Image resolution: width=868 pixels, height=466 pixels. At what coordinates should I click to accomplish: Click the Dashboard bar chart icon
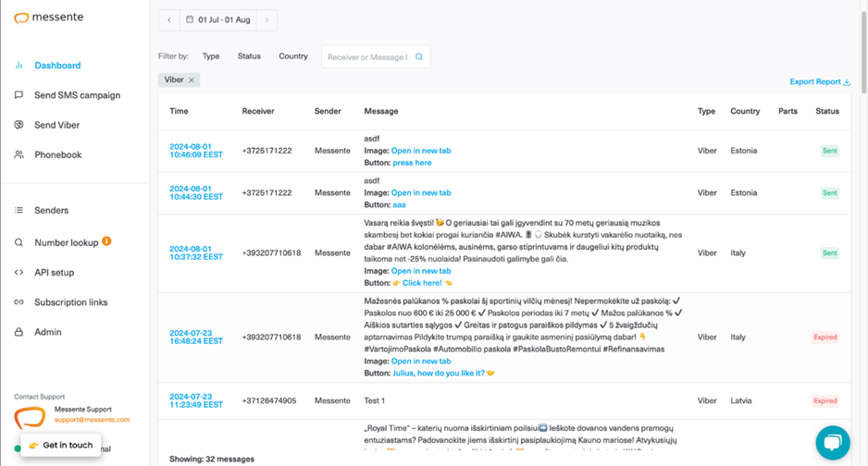tap(19, 66)
